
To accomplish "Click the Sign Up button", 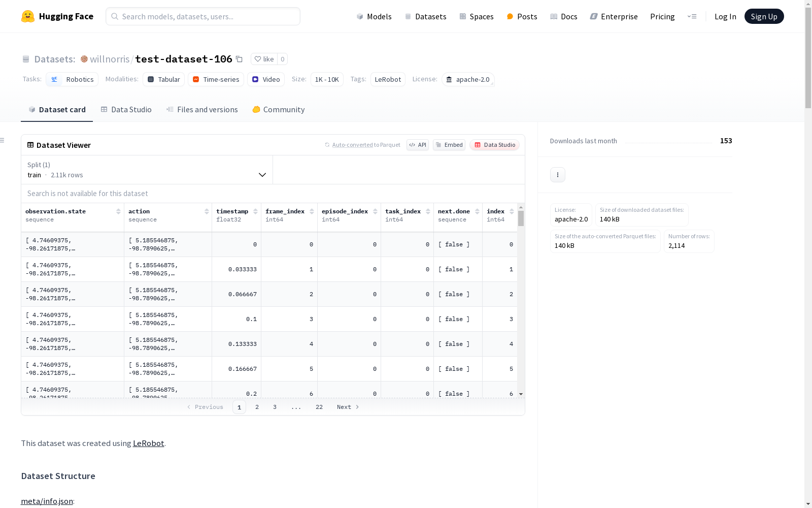I will pyautogui.click(x=764, y=16).
